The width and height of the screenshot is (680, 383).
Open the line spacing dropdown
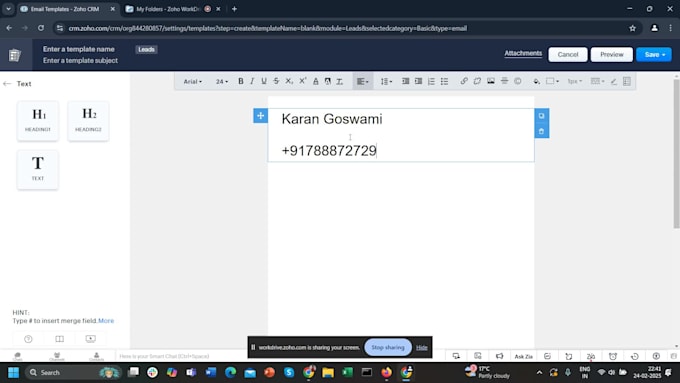(386, 81)
